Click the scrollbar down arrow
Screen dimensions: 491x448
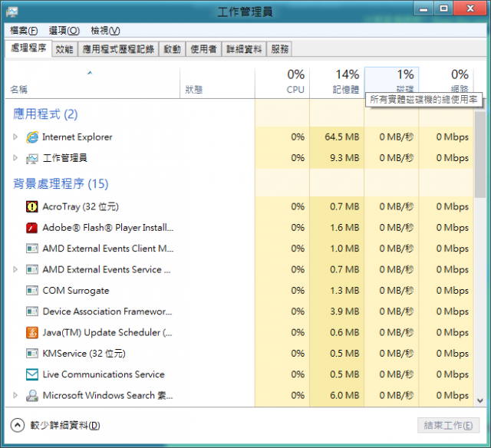tap(479, 400)
